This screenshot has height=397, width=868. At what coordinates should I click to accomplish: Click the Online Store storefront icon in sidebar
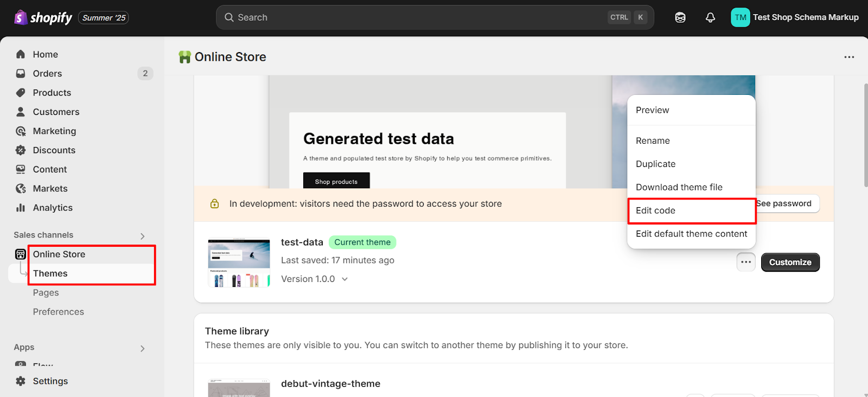coord(21,254)
